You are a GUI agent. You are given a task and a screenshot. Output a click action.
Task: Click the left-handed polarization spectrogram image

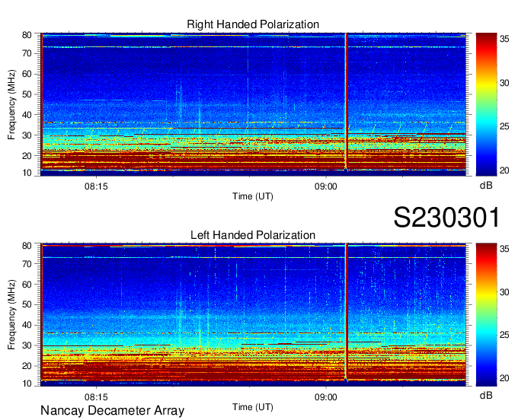pos(253,315)
